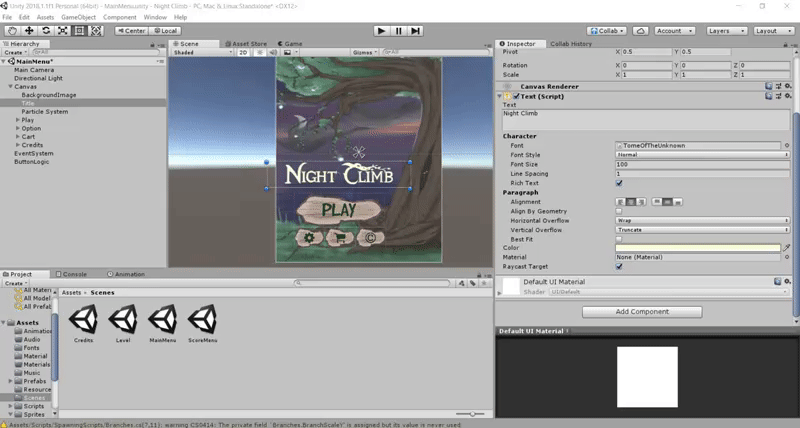Open the Shaded draw mode dropdown
Screen dimensions: 800x428
203,52
